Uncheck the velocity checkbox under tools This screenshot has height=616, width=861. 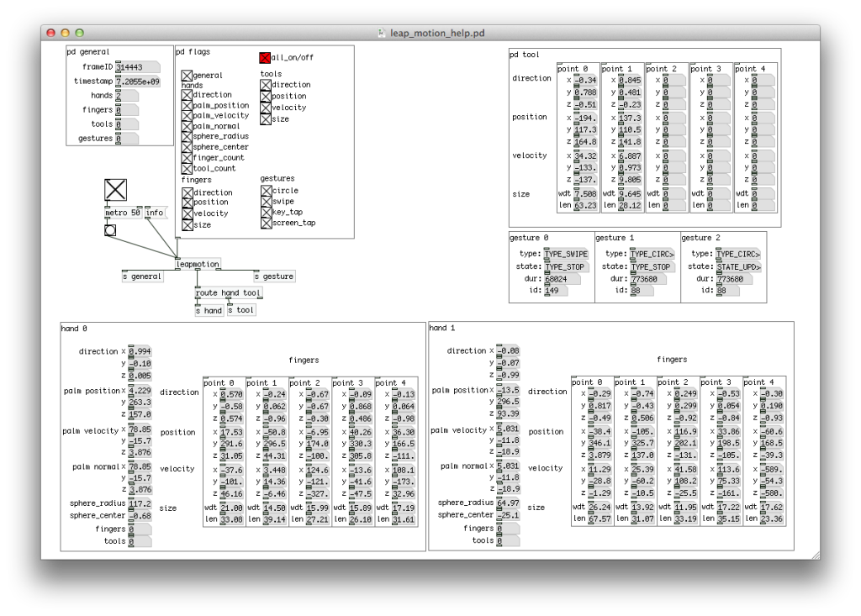265,108
